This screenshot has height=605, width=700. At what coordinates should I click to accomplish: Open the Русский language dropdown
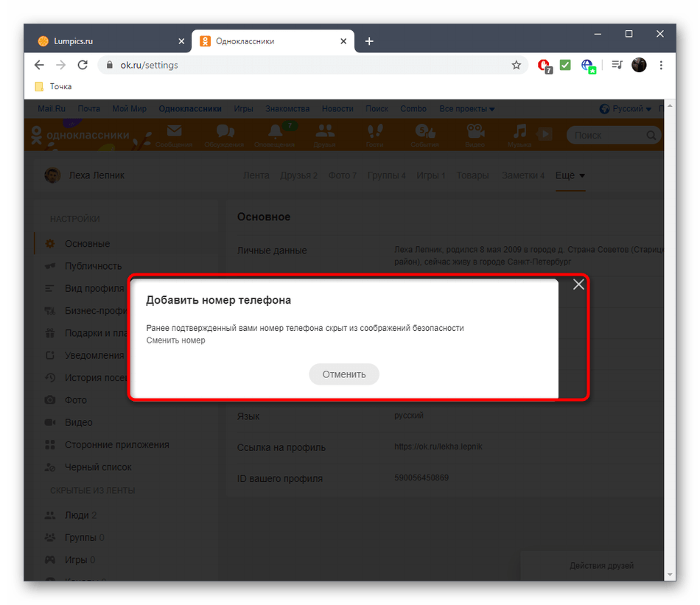tap(626, 108)
